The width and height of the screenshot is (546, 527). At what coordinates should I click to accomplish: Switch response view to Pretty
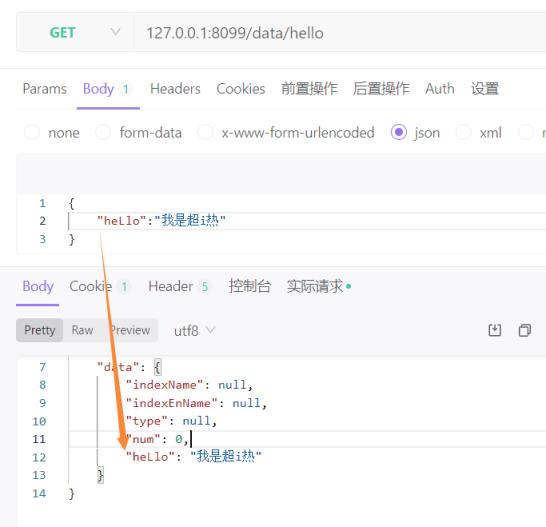point(40,330)
